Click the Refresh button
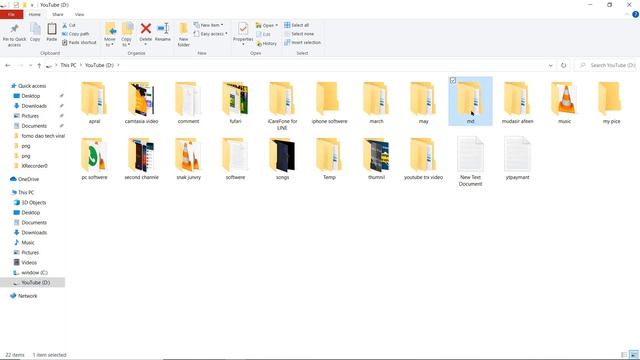The image size is (640, 360). (x=564, y=65)
